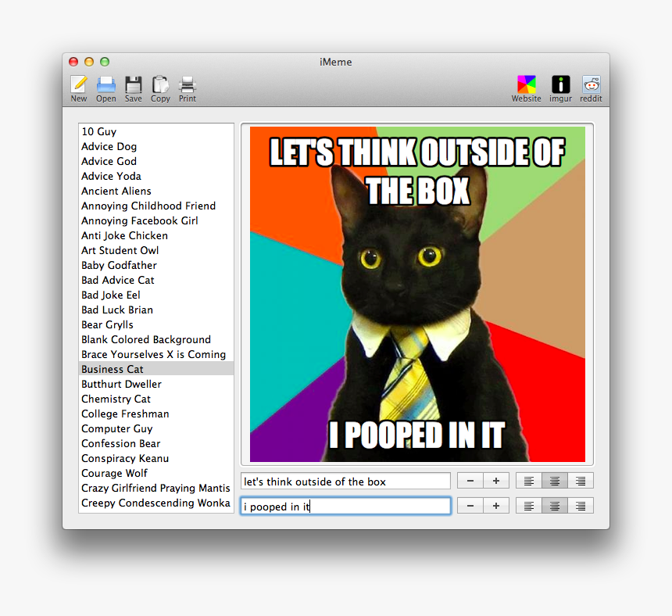Center-align the bottom caption text
This screenshot has width=672, height=616.
[555, 506]
